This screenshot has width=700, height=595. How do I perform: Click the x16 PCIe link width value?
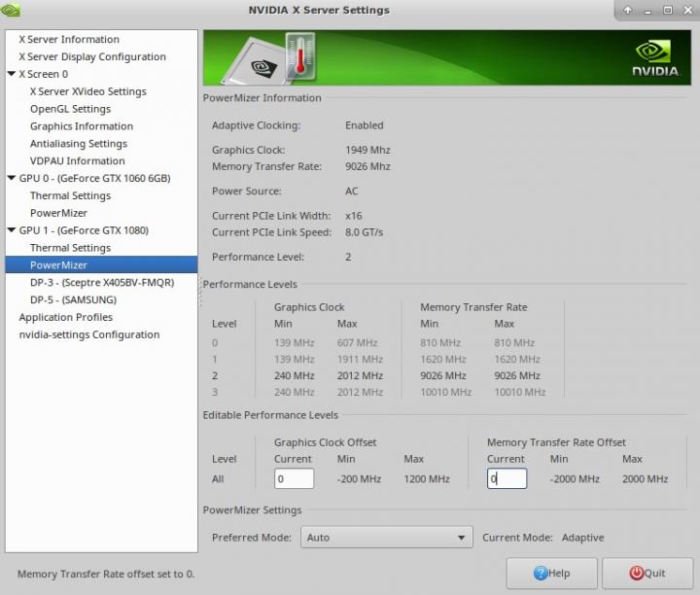pos(354,216)
